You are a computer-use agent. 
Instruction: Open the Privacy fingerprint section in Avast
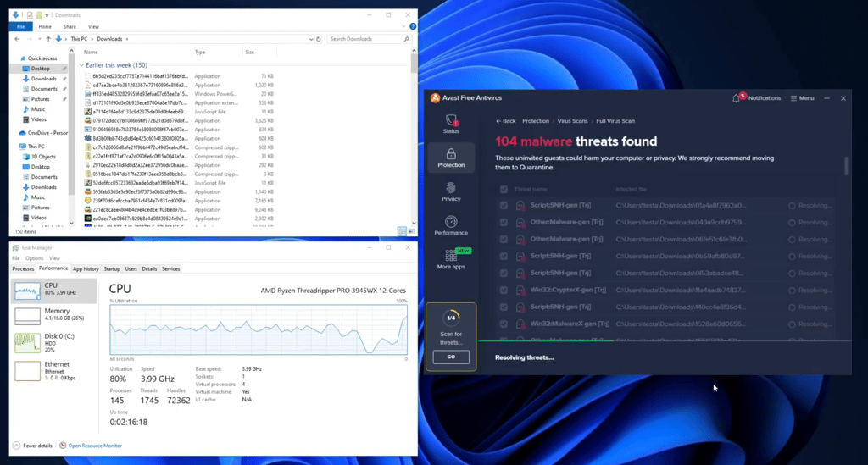pyautogui.click(x=451, y=191)
